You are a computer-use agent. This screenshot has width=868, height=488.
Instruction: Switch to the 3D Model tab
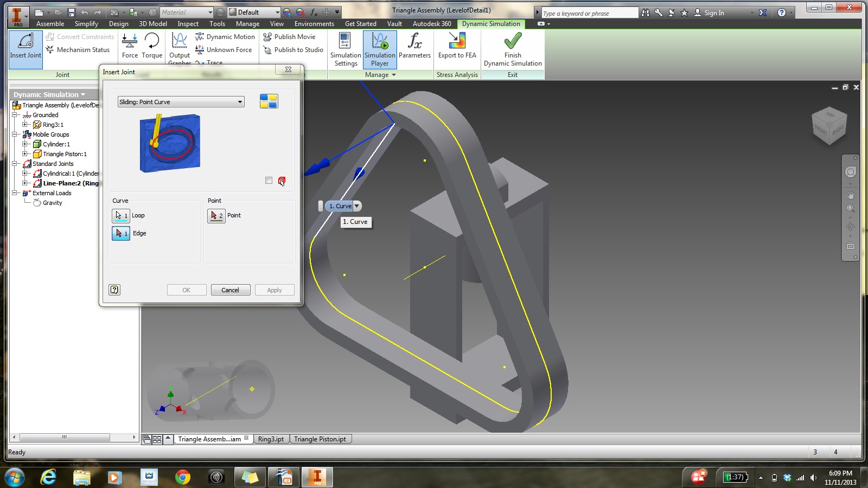tap(153, 24)
